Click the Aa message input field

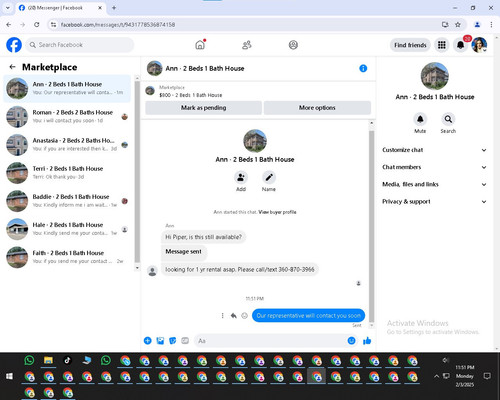point(275,341)
